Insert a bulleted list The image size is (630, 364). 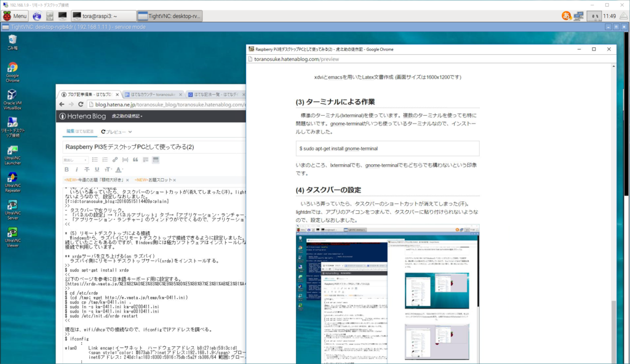tap(95, 160)
